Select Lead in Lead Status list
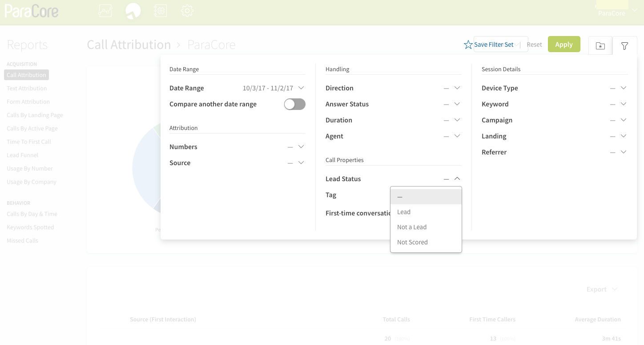This screenshot has height=345, width=644. coord(426,212)
